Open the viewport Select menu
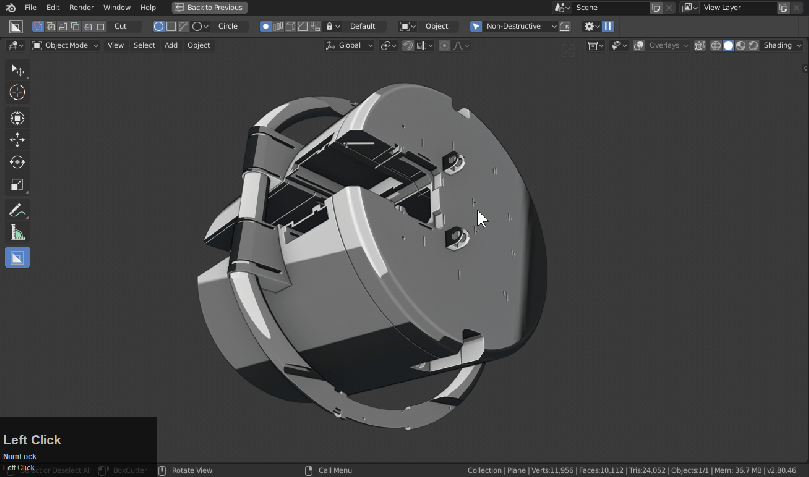809x477 pixels. 144,45
